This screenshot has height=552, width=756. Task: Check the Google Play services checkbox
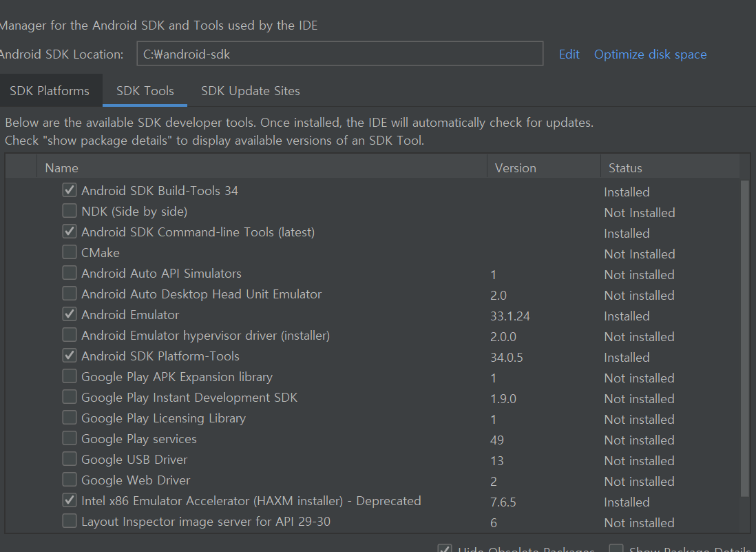(x=70, y=438)
